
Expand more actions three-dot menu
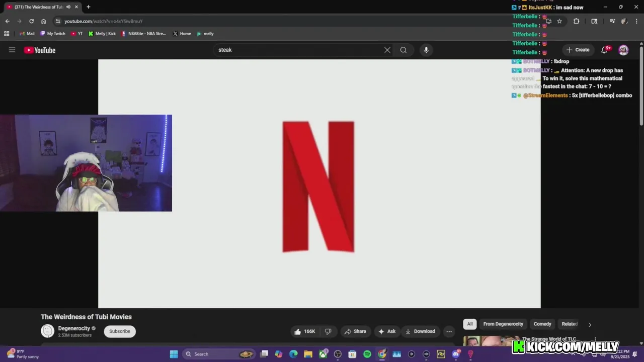point(449,331)
